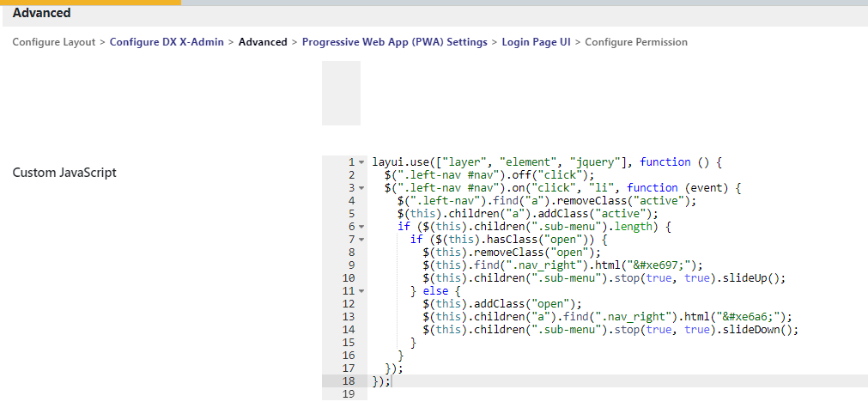Image resolution: width=868 pixels, height=414 pixels.
Task: Click the Advanced section heading
Action: click(41, 13)
